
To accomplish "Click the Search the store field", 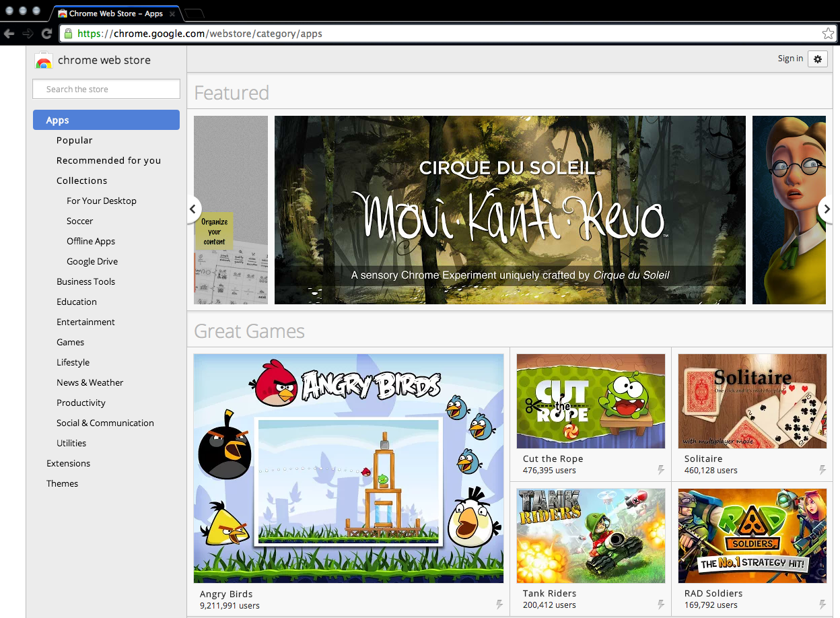I will tap(106, 89).
